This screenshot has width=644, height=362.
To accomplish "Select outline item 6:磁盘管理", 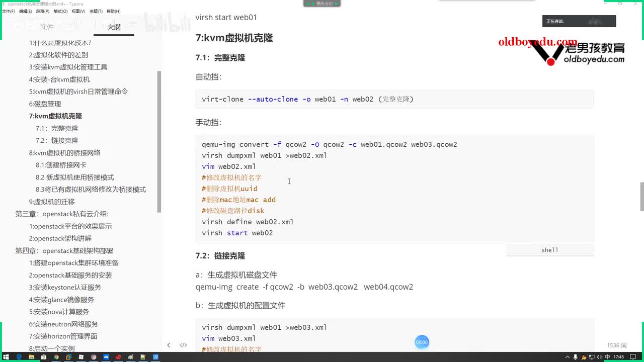I will tap(45, 104).
